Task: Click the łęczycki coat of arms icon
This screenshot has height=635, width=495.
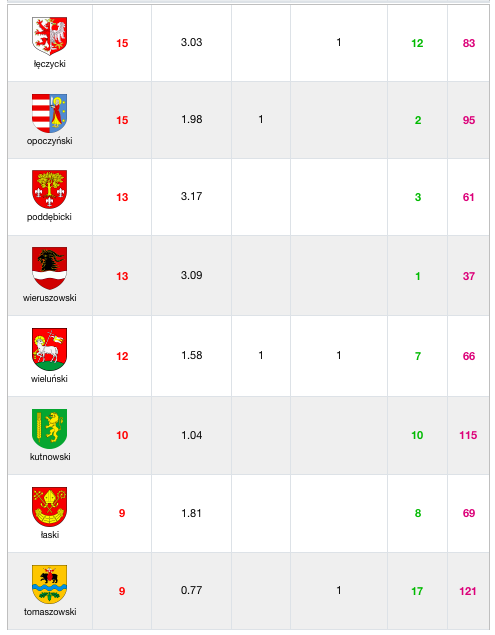Action: tap(49, 36)
